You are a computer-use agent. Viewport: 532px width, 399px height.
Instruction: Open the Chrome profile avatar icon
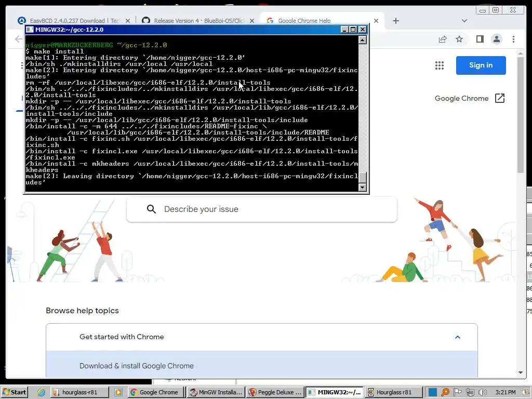pyautogui.click(x=496, y=39)
